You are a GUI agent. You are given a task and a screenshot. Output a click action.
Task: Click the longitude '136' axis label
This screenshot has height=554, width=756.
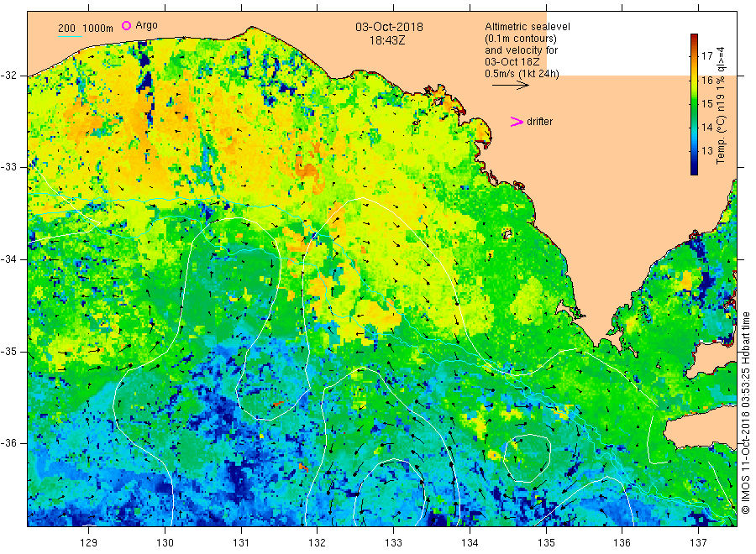click(x=622, y=543)
